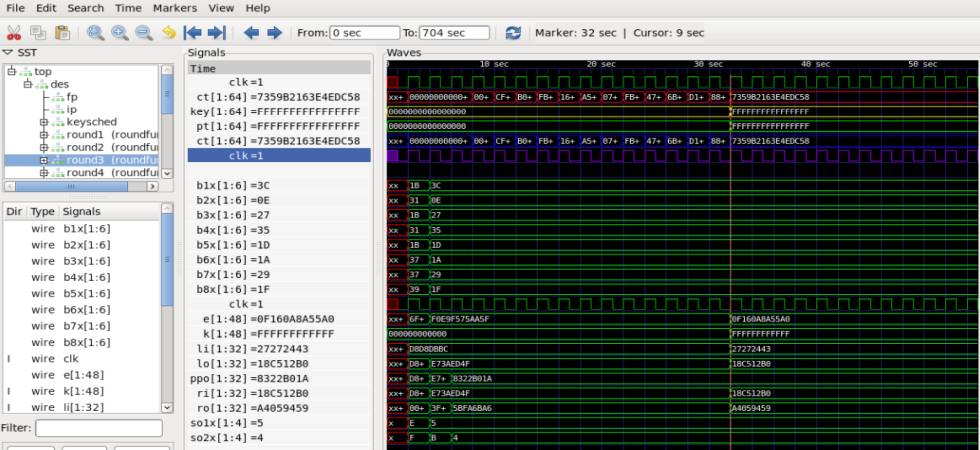Screen dimensions: 980x450
Task: Collapse the des node in the tree
Action: pos(28,84)
